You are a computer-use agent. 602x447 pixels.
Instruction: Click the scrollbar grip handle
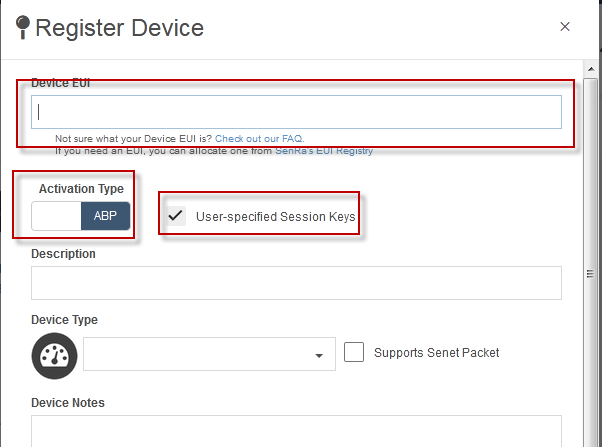(x=590, y=273)
